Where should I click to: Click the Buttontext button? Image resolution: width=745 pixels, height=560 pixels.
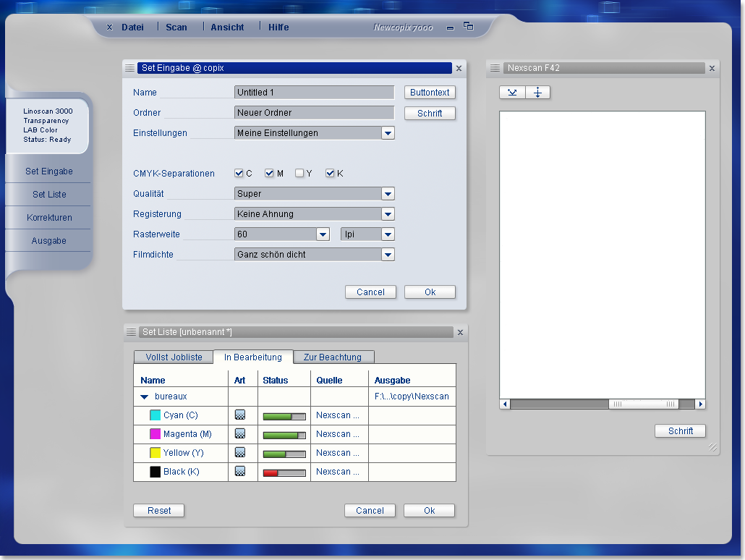click(430, 93)
